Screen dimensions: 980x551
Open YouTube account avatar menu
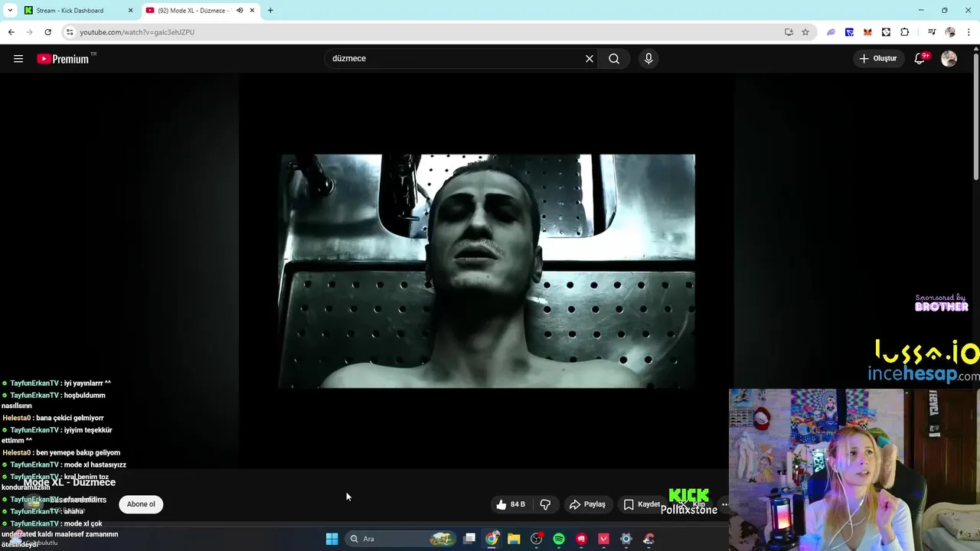(x=949, y=59)
